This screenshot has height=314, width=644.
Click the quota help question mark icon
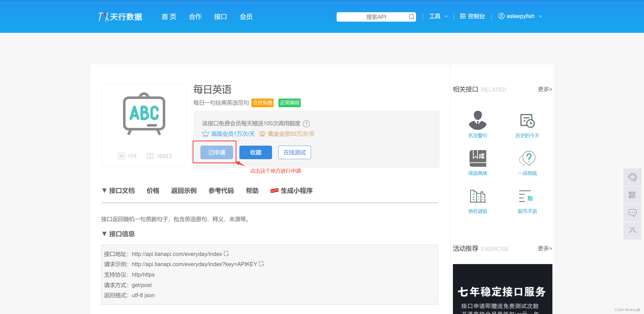[306, 124]
